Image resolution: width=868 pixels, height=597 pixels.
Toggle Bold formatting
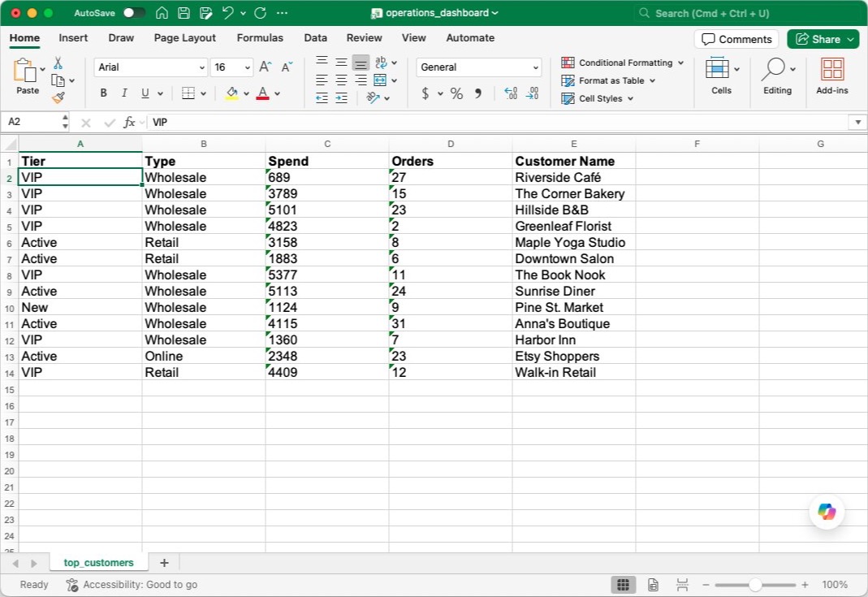coord(103,93)
